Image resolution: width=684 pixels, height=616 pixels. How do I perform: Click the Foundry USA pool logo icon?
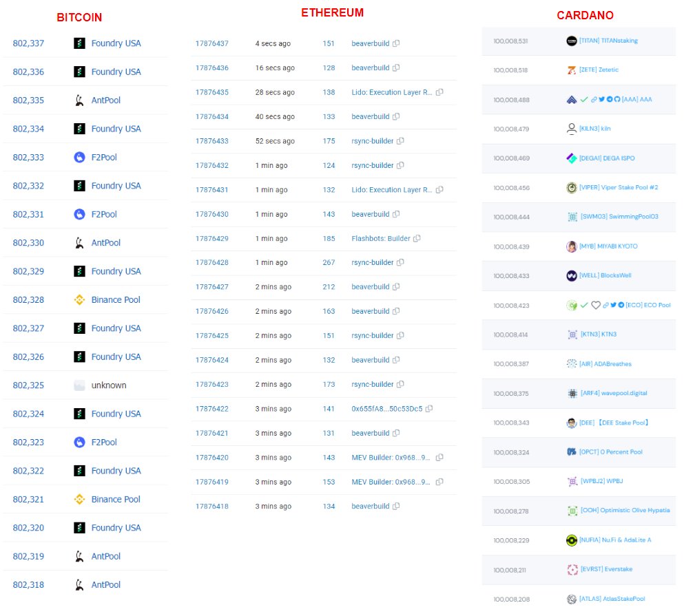(79, 42)
